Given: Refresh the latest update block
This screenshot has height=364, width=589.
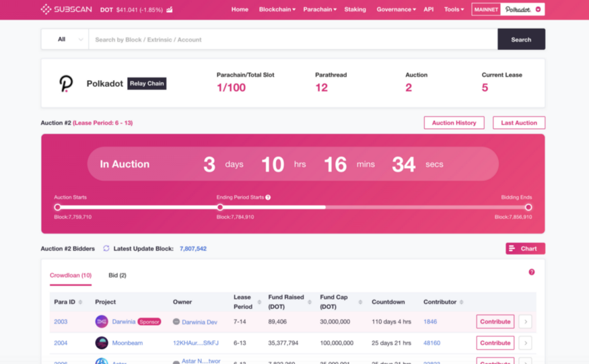Looking at the screenshot, I should click(106, 248).
